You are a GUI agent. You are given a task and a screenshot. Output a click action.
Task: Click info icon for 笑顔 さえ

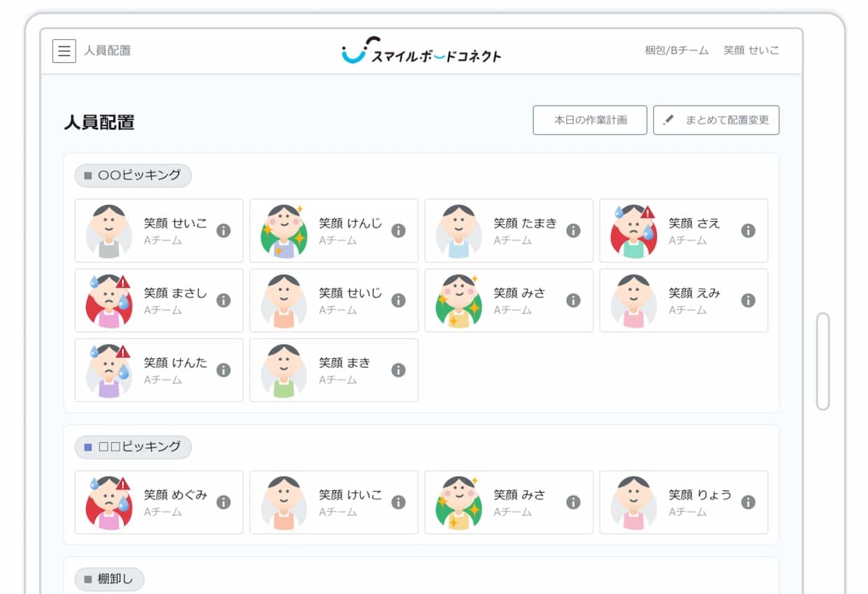click(x=748, y=231)
